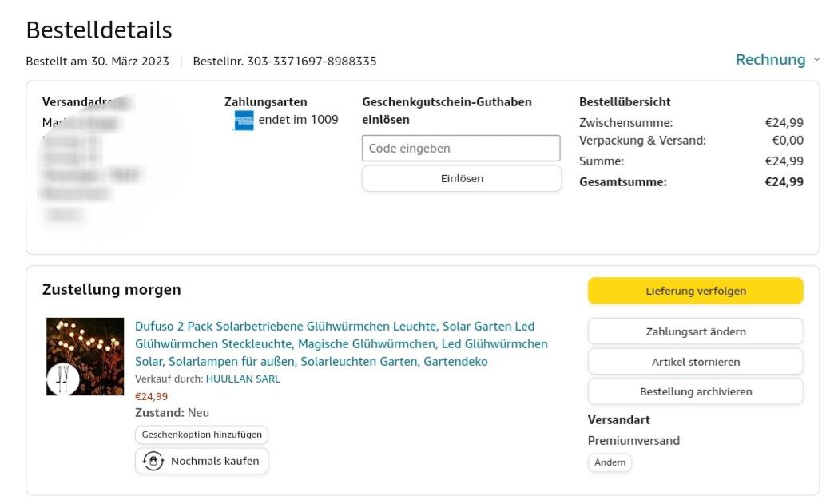
Task: Cancel item via Artikel stornieren
Action: pyautogui.click(x=695, y=362)
